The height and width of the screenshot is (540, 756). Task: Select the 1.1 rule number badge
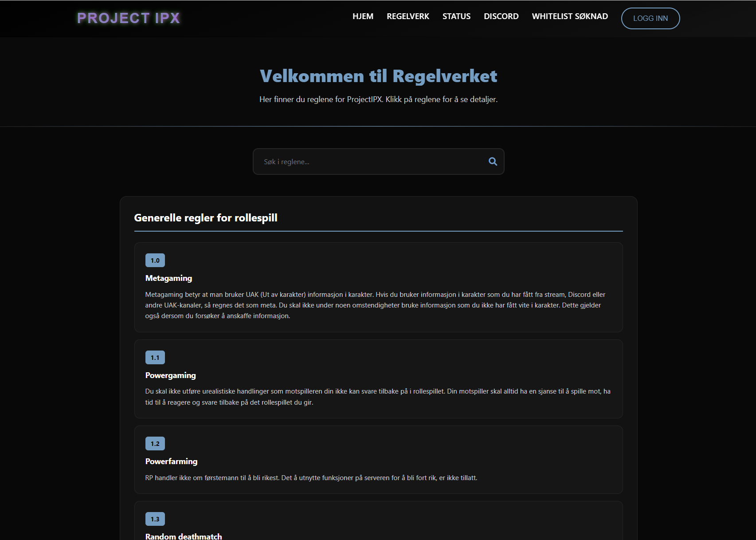coord(155,358)
